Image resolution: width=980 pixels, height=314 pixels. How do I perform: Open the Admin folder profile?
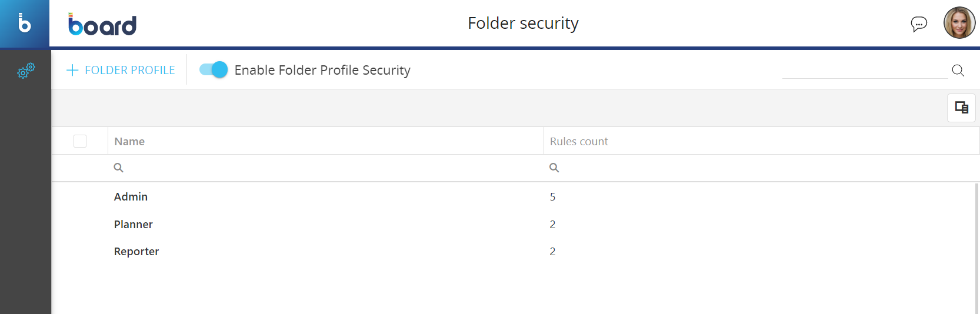click(x=131, y=196)
